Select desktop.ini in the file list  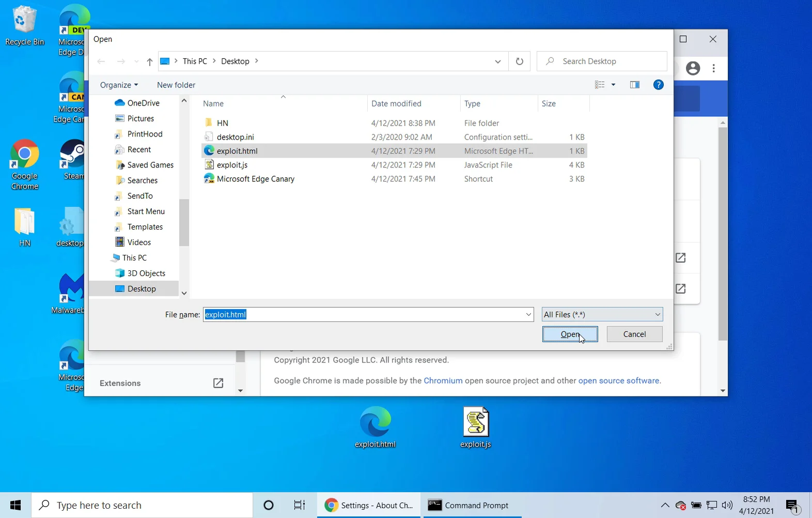tap(395, 137)
